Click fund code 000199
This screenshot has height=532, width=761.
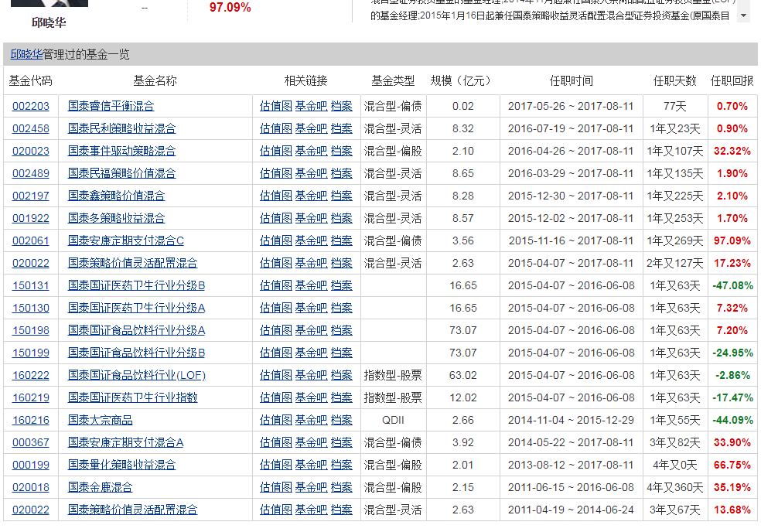coord(31,465)
